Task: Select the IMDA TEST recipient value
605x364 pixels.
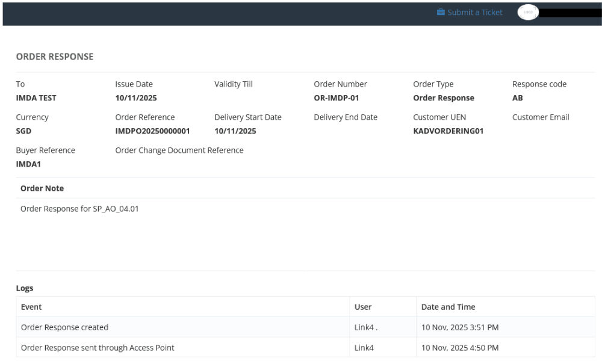Action: point(36,97)
